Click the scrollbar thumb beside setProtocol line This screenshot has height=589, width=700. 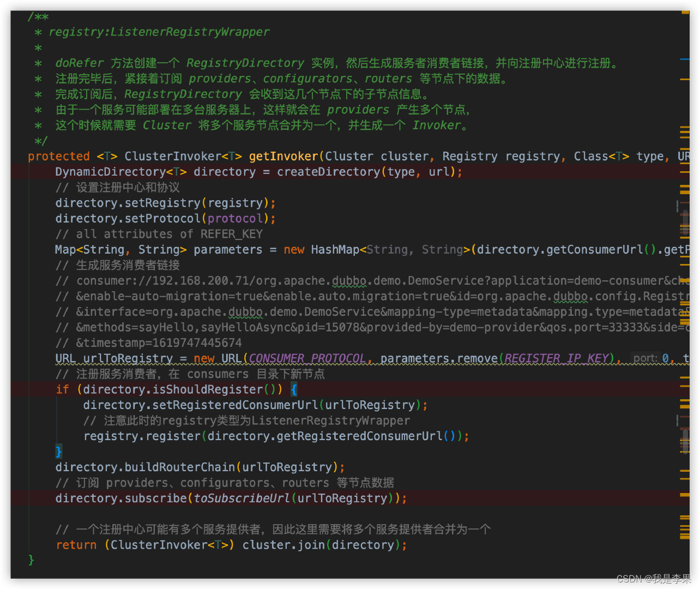click(685, 223)
